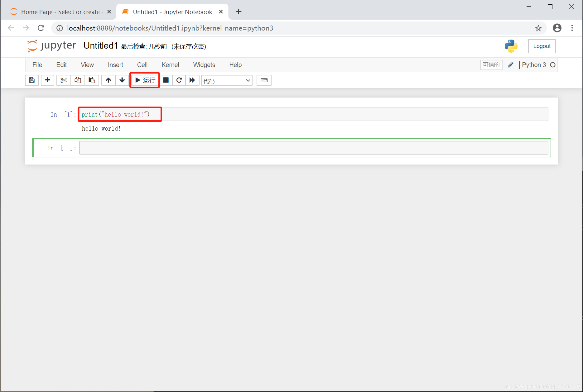Save the notebook with the floppy disk icon
583x392 pixels.
pos(32,80)
